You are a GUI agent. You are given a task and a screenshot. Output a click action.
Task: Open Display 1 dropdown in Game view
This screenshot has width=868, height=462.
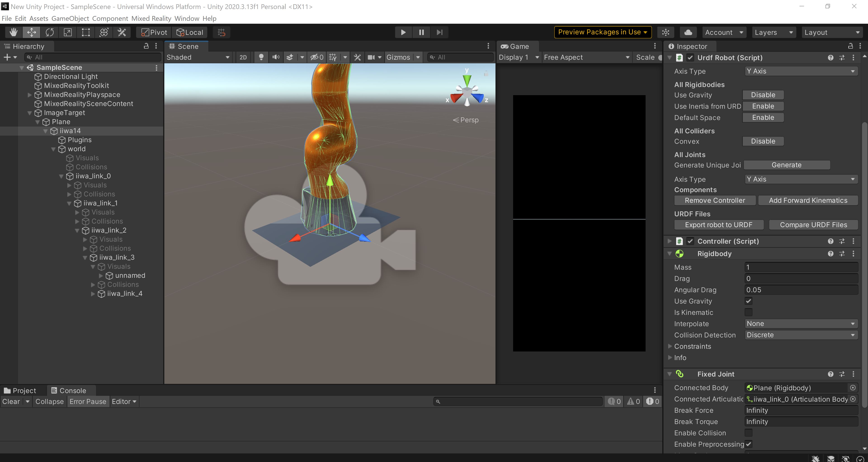pos(519,57)
